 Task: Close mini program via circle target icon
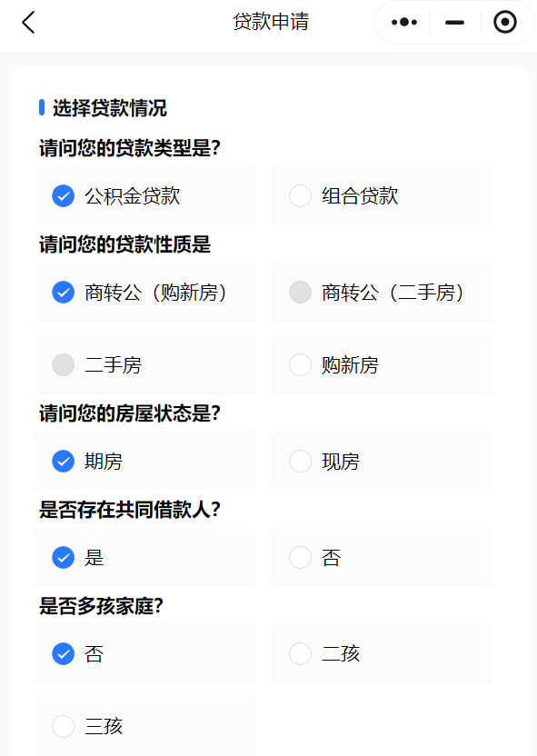pyautogui.click(x=504, y=22)
